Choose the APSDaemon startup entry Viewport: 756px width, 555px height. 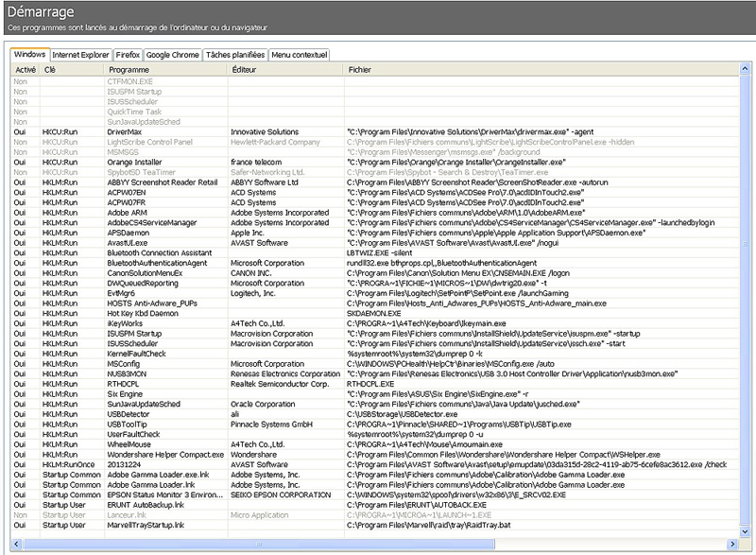(x=375, y=233)
